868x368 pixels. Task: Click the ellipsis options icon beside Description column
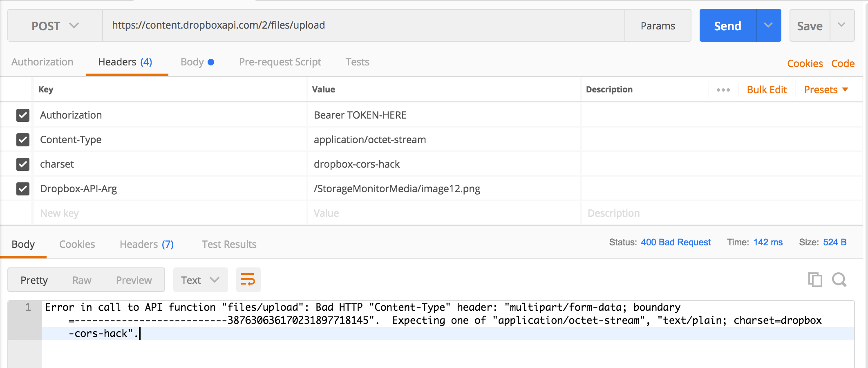(723, 90)
